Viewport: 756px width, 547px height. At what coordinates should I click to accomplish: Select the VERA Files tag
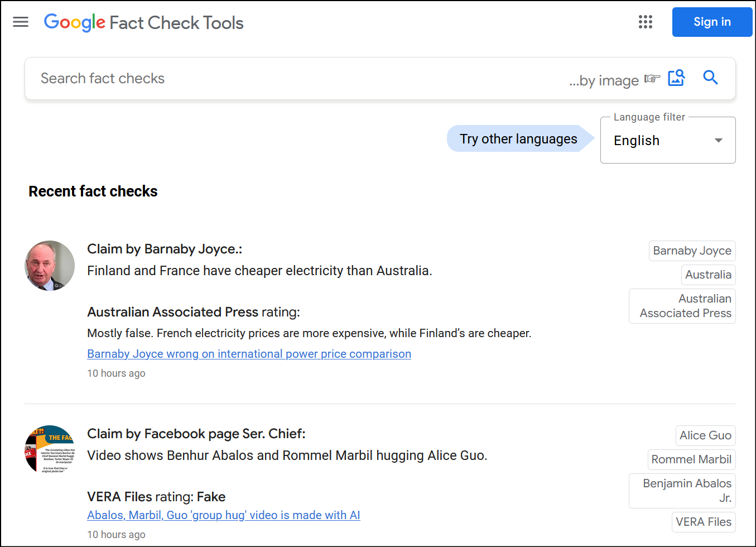click(x=704, y=522)
